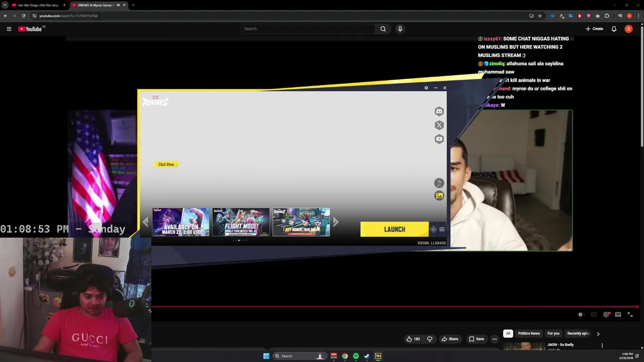Image resolution: width=644 pixels, height=362 pixels.
Task: Click the yellow Click View button
Action: click(166, 164)
